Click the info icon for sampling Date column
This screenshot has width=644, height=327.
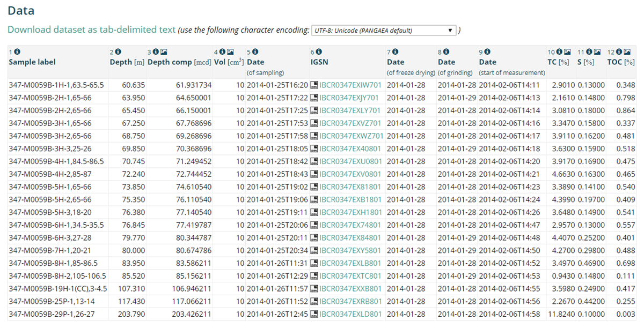tap(255, 52)
